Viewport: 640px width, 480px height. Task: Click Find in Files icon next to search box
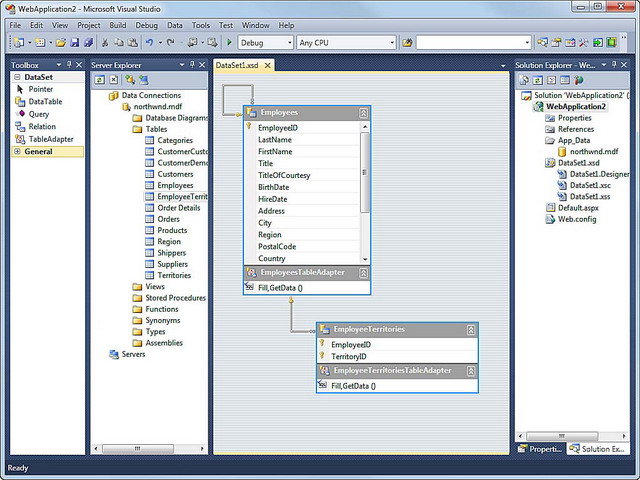click(407, 42)
